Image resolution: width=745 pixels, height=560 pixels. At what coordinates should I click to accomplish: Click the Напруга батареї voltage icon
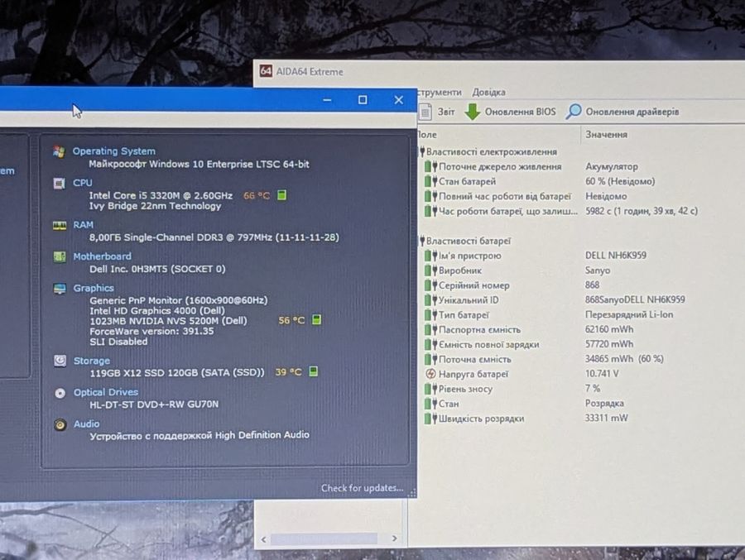pyautogui.click(x=430, y=374)
